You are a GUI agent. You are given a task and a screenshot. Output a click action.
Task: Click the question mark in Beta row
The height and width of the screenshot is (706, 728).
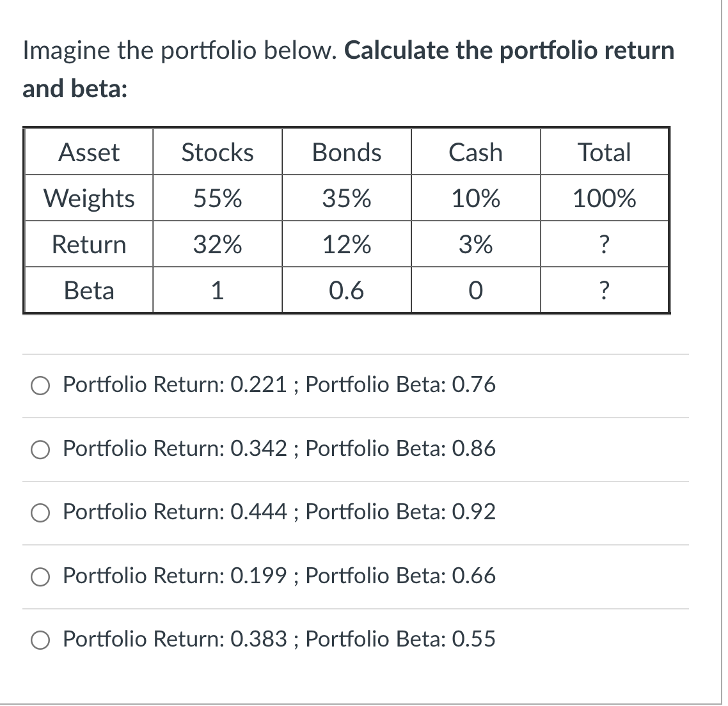click(604, 290)
